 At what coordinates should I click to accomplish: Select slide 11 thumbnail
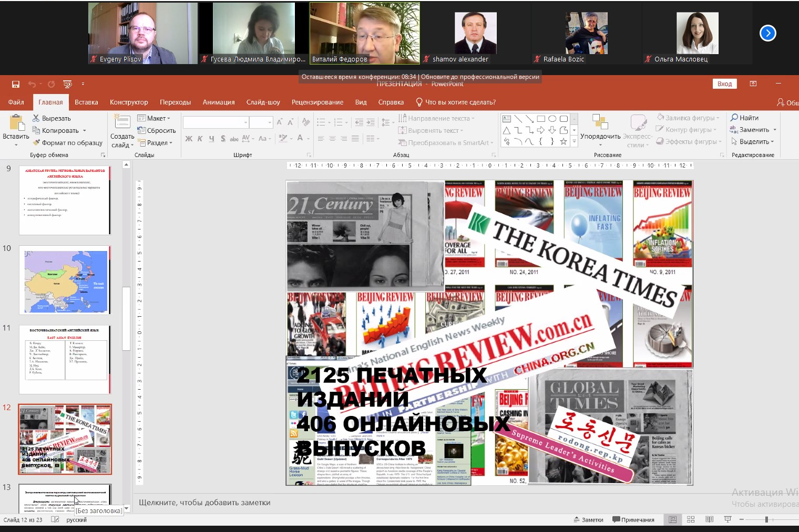tap(65, 360)
